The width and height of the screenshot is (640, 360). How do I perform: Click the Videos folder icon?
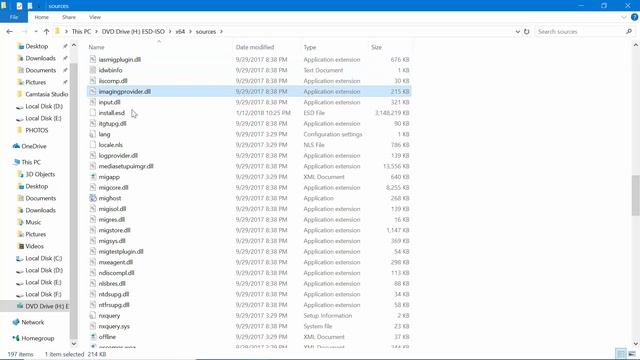(20, 246)
